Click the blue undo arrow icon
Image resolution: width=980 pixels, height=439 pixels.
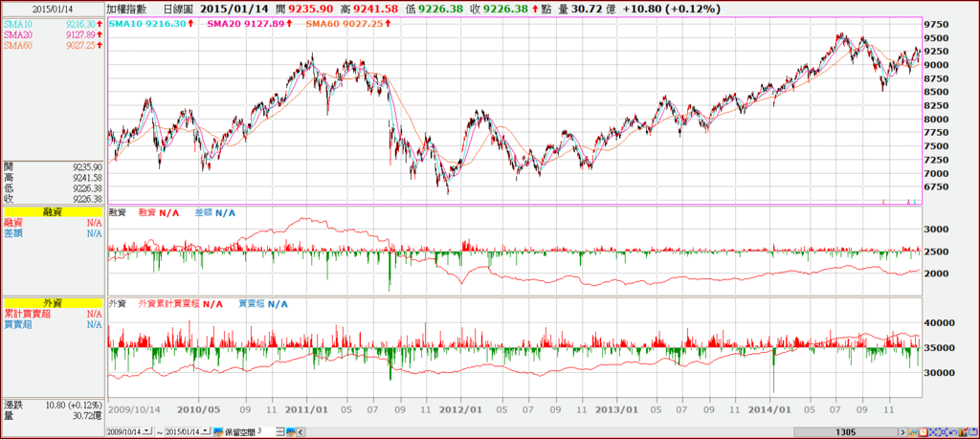pos(954,432)
